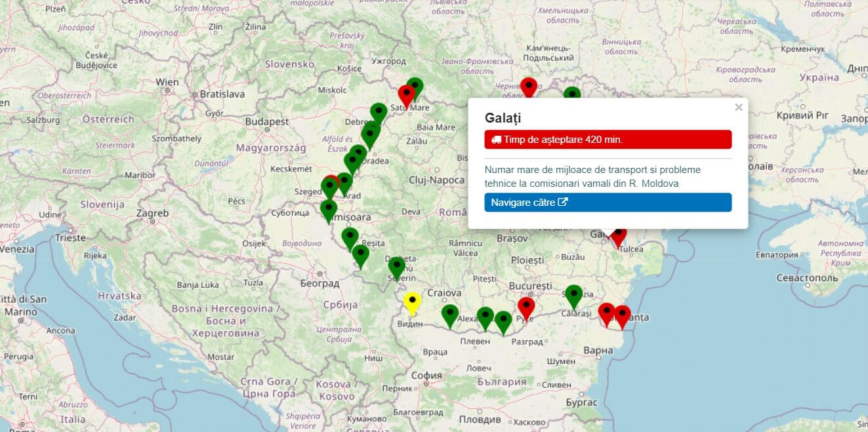Screen dimensions: 868x432
Task: Click left red marker near Constanța
Action: pyautogui.click(x=606, y=313)
